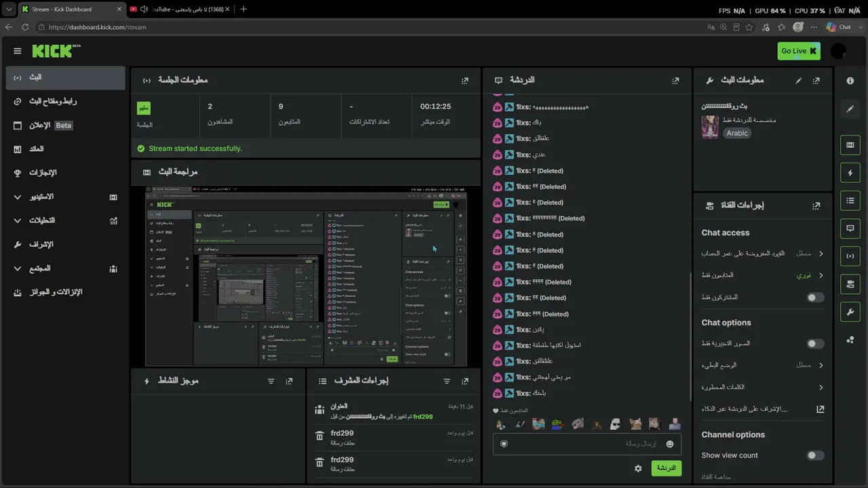Open the hamburger menu beside the Kick logo
The image size is (868, 488).
pyautogui.click(x=18, y=51)
